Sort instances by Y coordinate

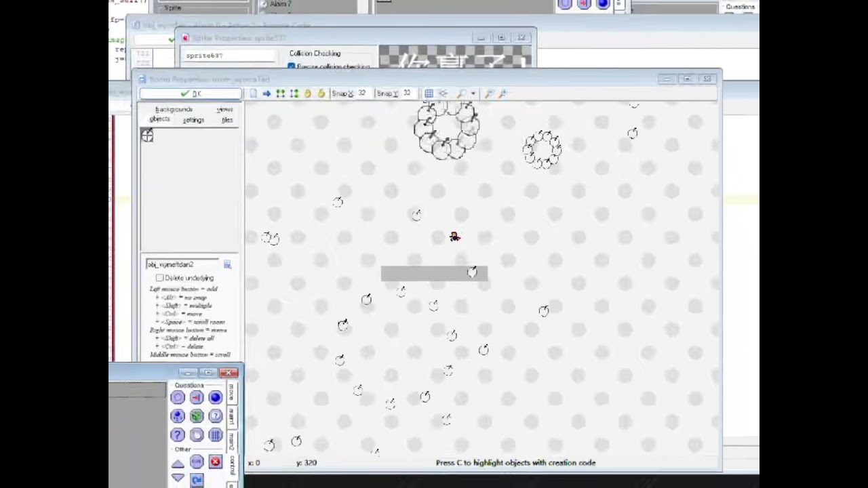(x=294, y=94)
